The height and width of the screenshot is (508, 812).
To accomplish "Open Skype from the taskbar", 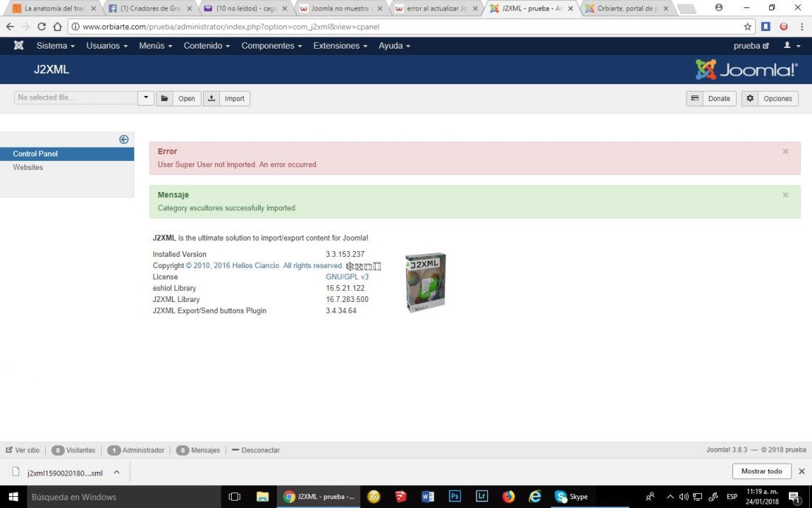I will pos(571,497).
